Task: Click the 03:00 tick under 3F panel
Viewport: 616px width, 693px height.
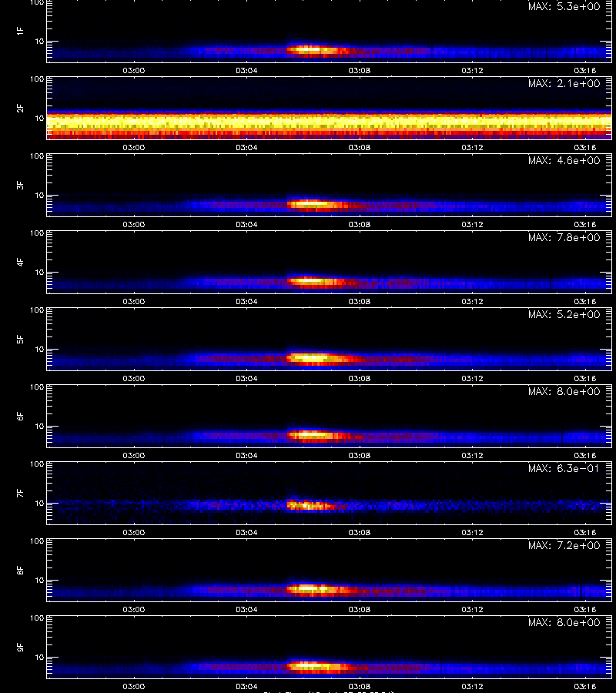Action: click(x=133, y=225)
